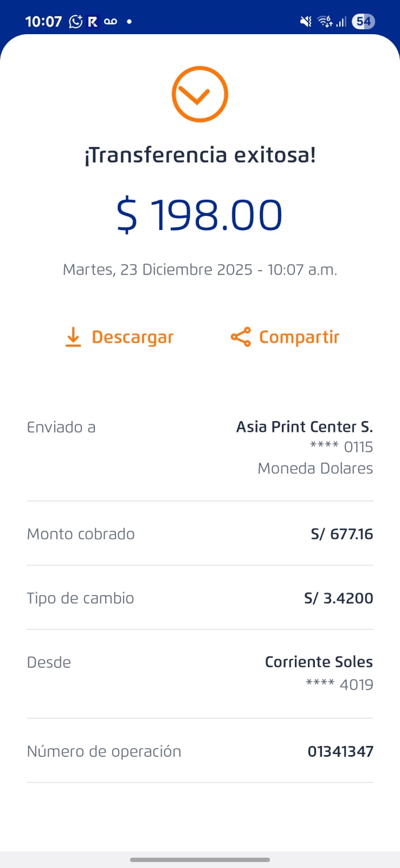Tap the Monto cobrado value S/ 677.16
400x868 pixels.
click(x=341, y=534)
